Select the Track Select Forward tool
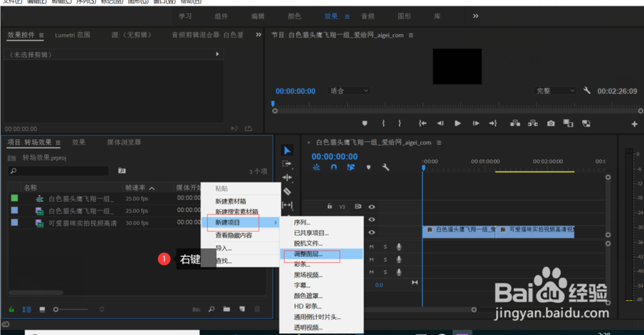The width and height of the screenshot is (644, 335). point(287,164)
